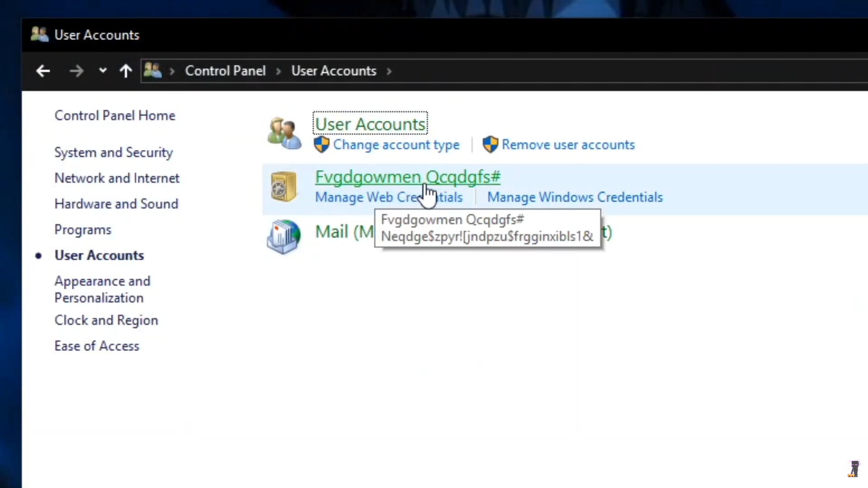Click the User Accounts title bar icon
The image size is (868, 488).
pyautogui.click(x=39, y=34)
